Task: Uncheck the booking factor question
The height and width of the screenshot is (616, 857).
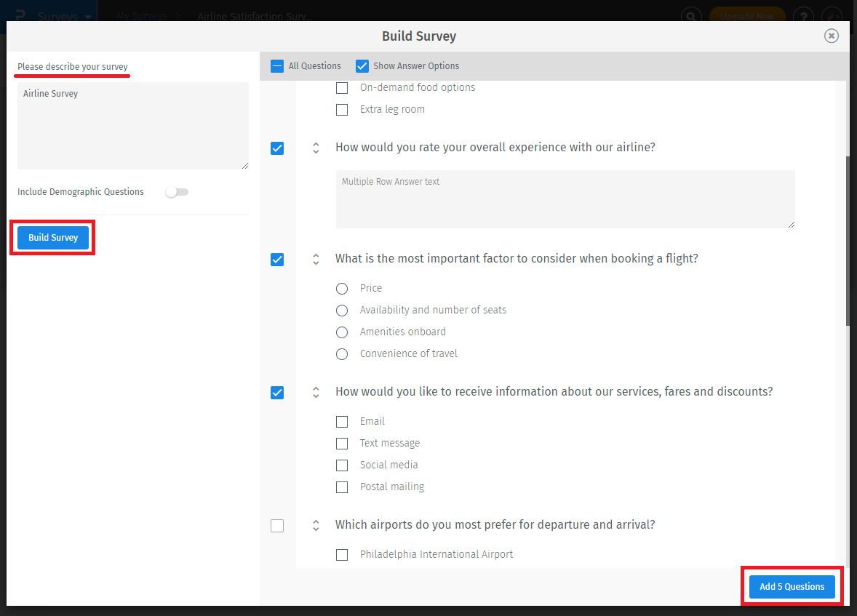Action: pyautogui.click(x=277, y=260)
